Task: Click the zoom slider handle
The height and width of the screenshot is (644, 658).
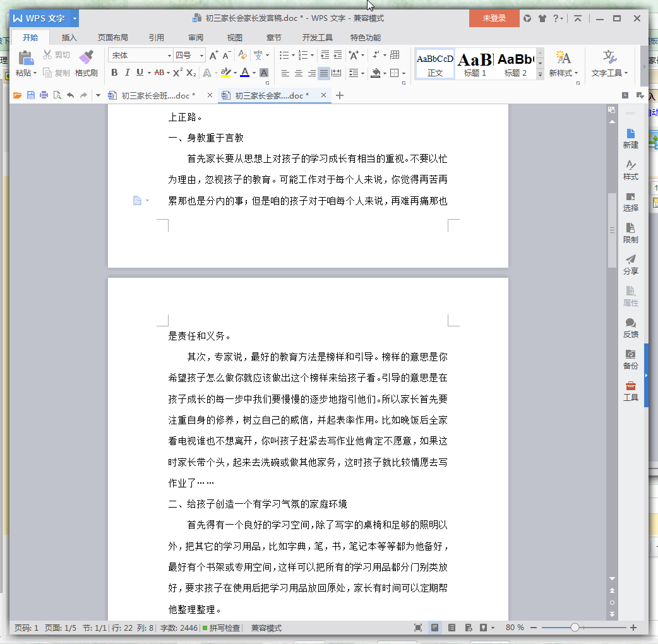Action: pos(575,628)
